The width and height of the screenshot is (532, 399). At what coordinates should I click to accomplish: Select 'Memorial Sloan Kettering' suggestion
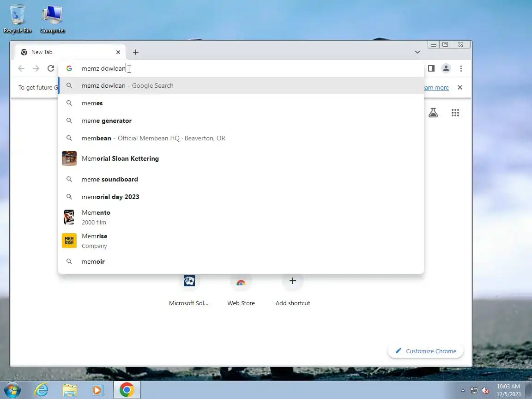click(241, 158)
